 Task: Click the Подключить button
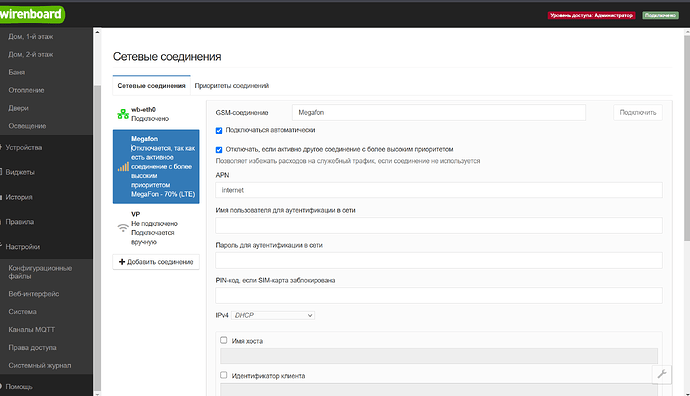click(x=638, y=113)
